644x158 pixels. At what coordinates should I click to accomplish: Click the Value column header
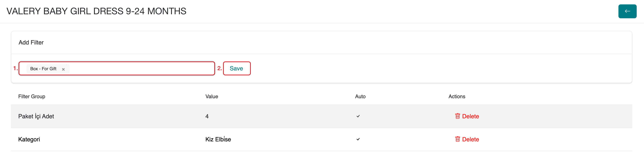(212, 96)
